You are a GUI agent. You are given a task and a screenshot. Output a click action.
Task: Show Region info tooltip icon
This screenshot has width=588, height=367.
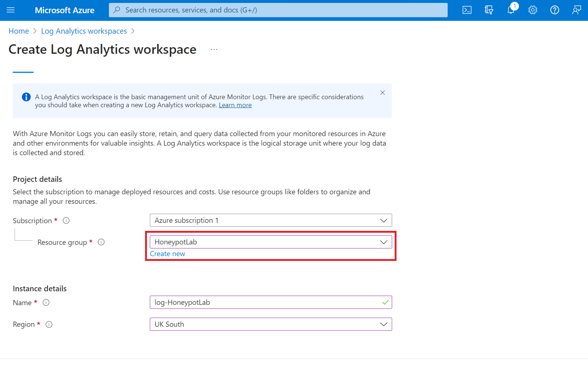tap(49, 324)
